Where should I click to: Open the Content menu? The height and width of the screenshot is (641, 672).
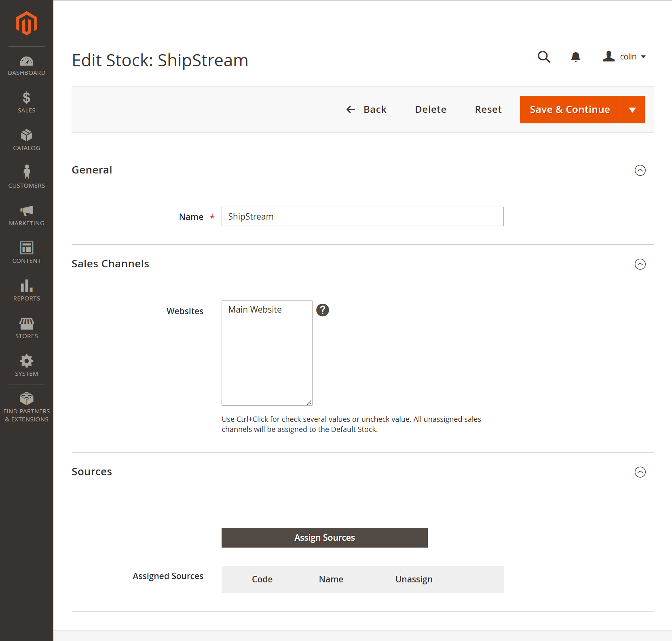click(27, 252)
